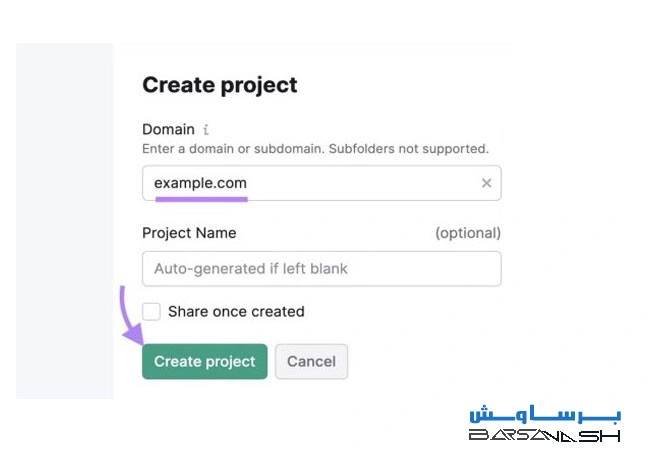The image size is (648, 457).
Task: Click the info icon next to Domain
Action: pyautogui.click(x=206, y=130)
